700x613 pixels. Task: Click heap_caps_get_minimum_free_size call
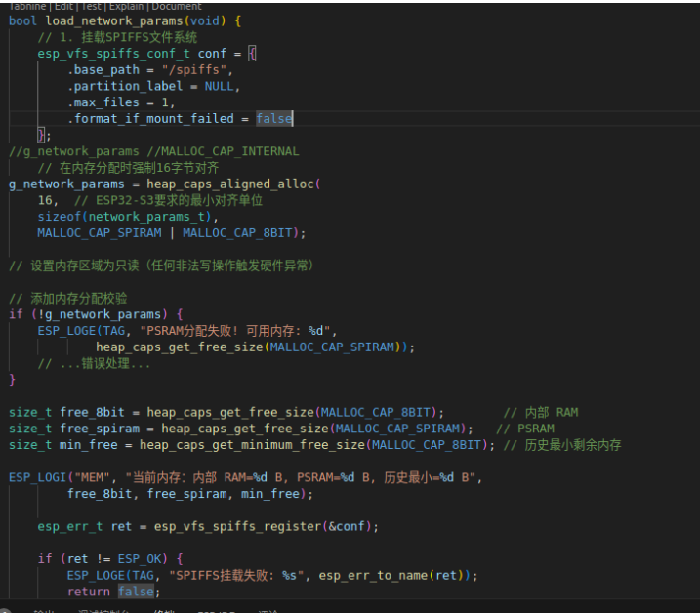tap(252, 445)
